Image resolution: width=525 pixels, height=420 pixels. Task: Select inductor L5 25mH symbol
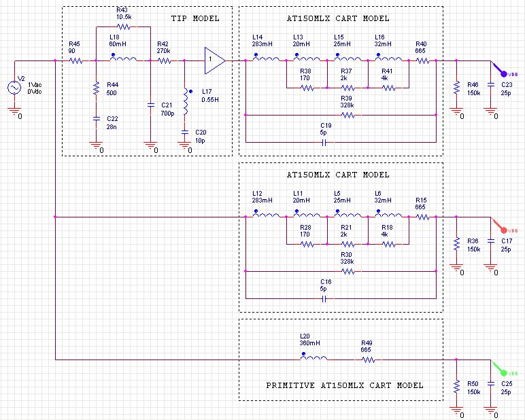348,214
